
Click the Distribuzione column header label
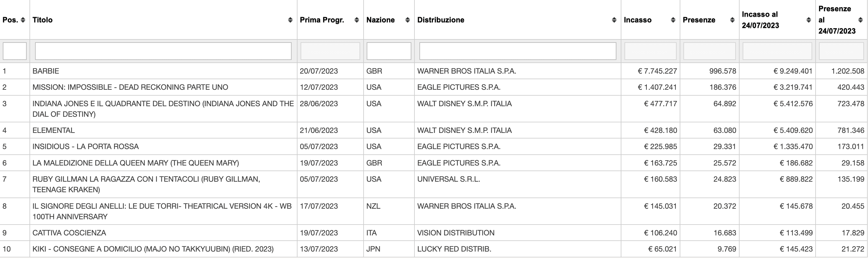tap(441, 20)
